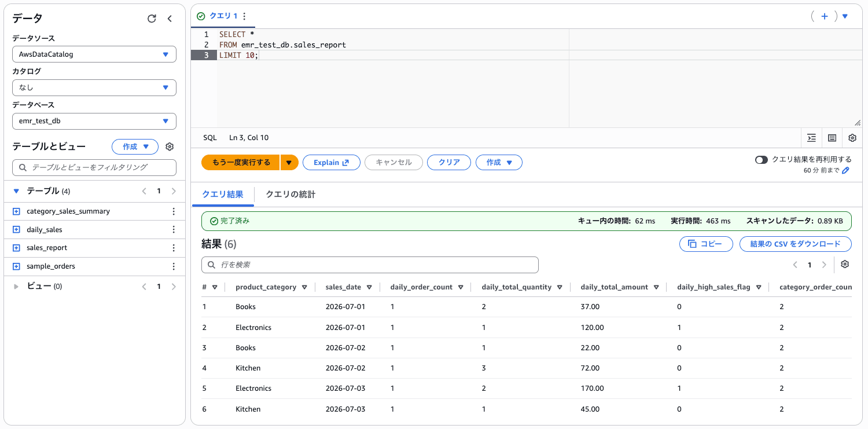Click the format query icon in editor bar
The image size is (868, 429).
pyautogui.click(x=812, y=138)
